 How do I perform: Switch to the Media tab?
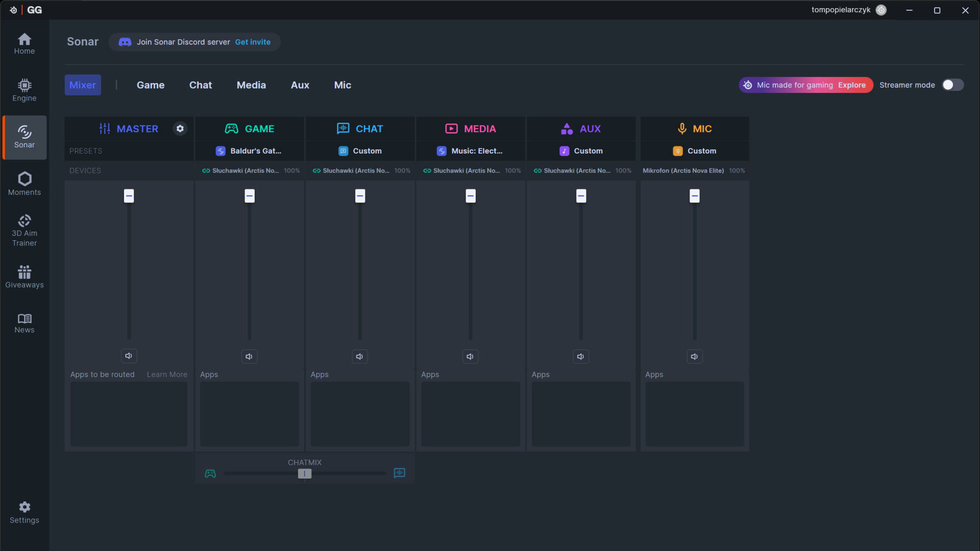[x=251, y=85]
